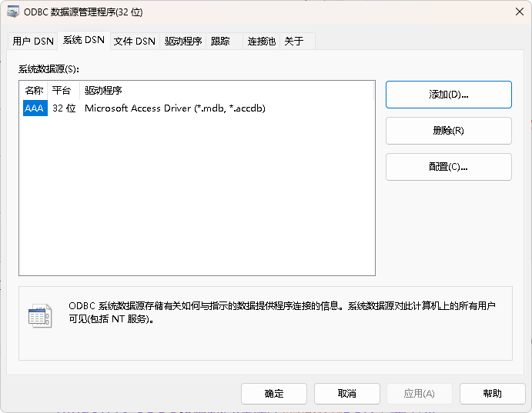The width and height of the screenshot is (532, 413).
Task: Click the 取消 button
Action: pyautogui.click(x=347, y=394)
